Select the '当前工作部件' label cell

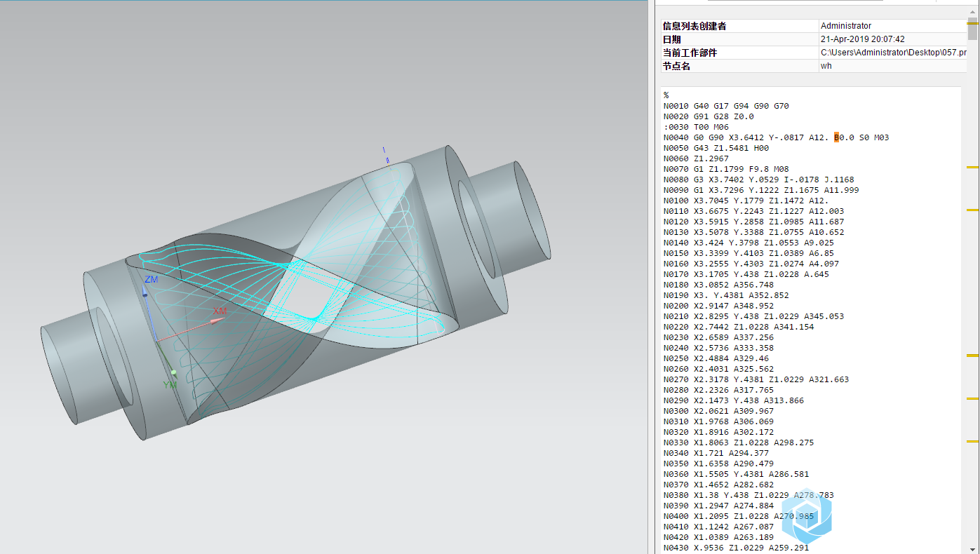click(x=739, y=53)
